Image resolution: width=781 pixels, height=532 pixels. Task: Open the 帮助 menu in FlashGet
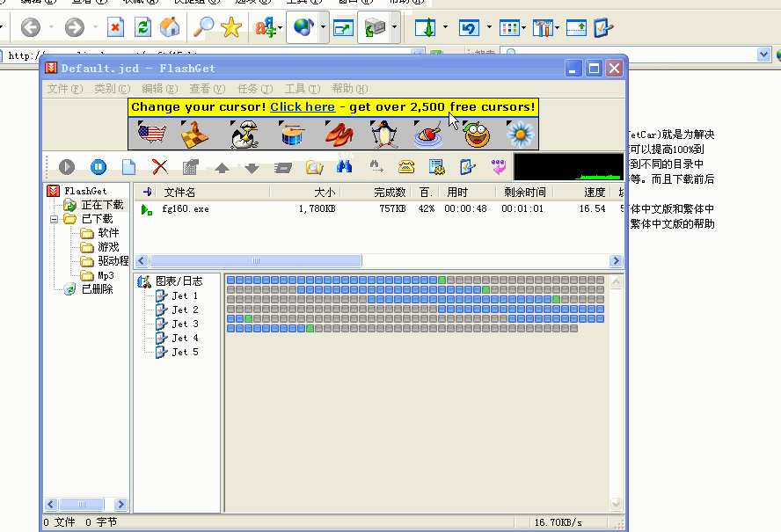click(350, 89)
